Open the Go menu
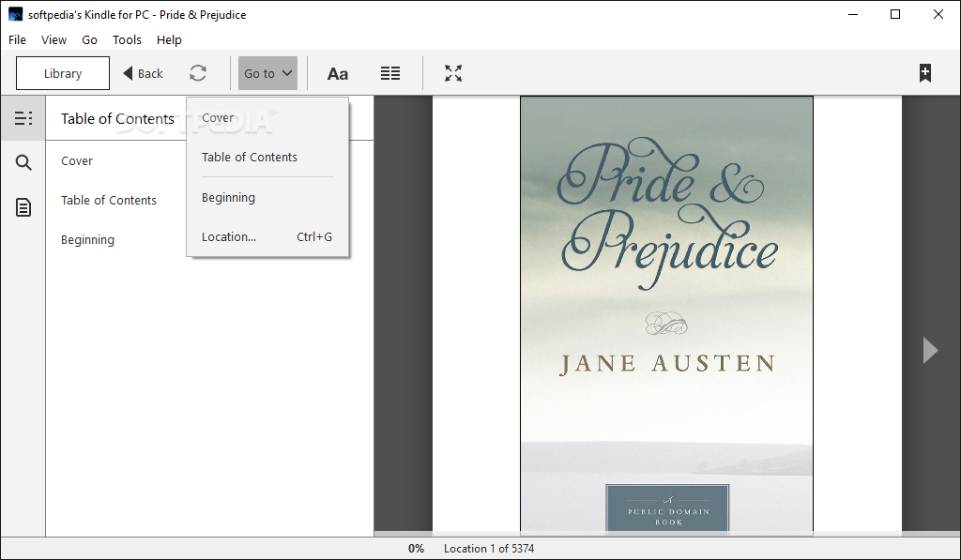Image resolution: width=961 pixels, height=560 pixels. click(x=89, y=39)
